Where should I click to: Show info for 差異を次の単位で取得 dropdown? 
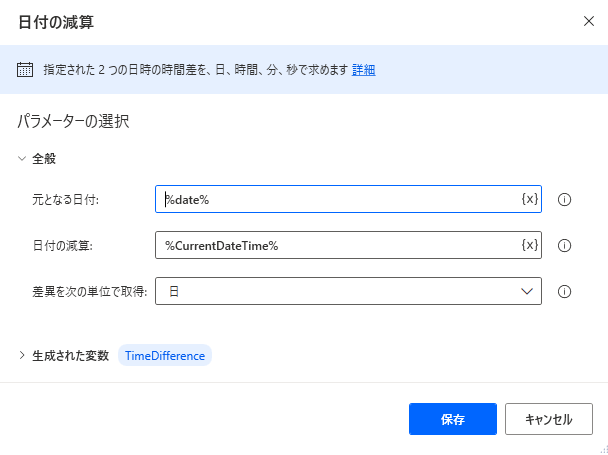pos(564,291)
